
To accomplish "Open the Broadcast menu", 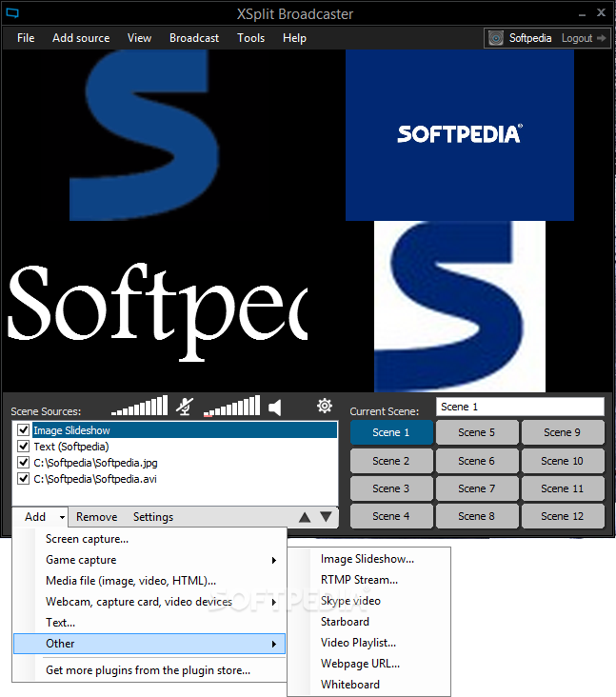I will (194, 38).
